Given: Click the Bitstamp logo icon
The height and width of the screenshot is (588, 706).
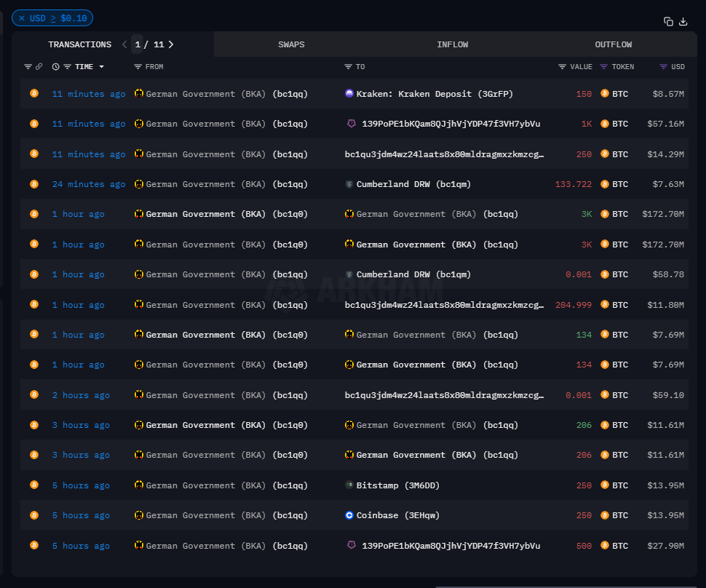Looking at the screenshot, I should point(349,485).
